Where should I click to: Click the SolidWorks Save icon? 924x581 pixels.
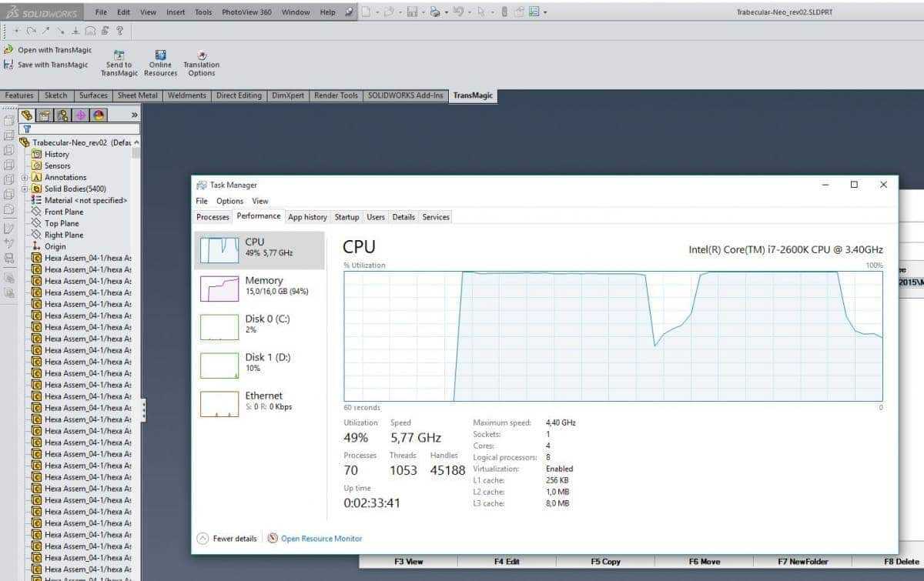pos(412,12)
